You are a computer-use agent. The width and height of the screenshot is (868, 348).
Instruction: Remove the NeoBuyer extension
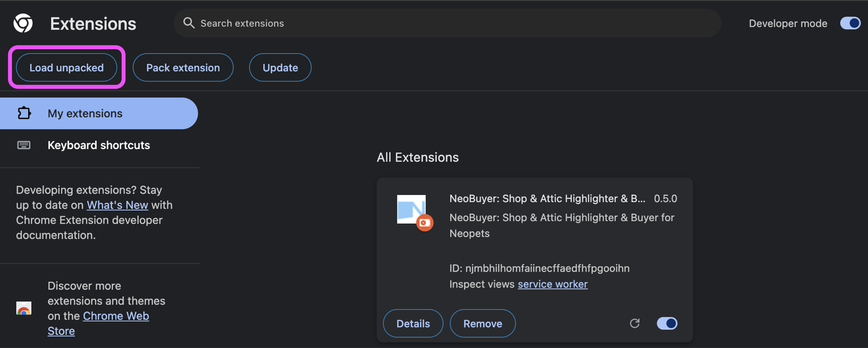coord(483,324)
